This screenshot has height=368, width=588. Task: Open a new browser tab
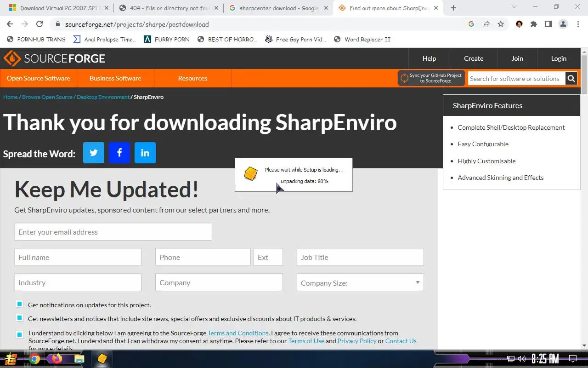click(x=453, y=8)
